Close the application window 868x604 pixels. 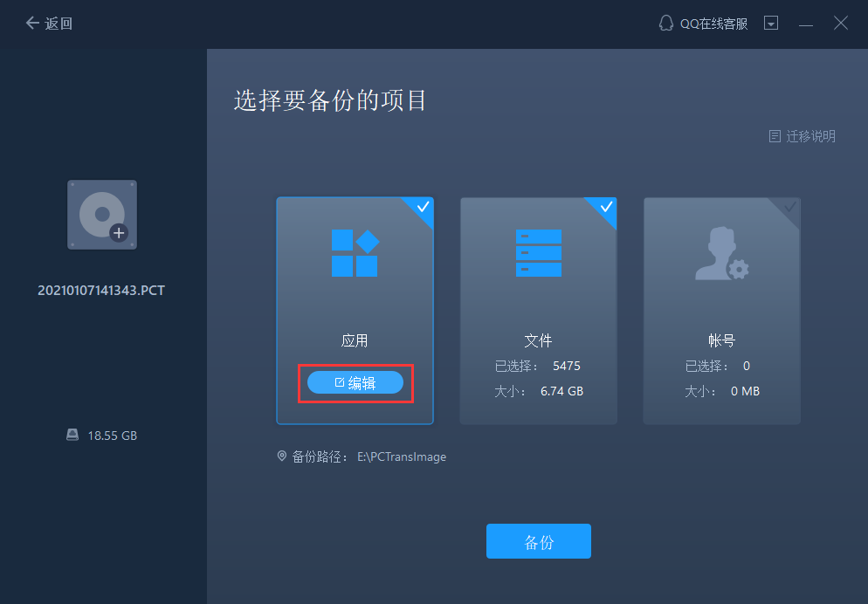click(x=840, y=23)
